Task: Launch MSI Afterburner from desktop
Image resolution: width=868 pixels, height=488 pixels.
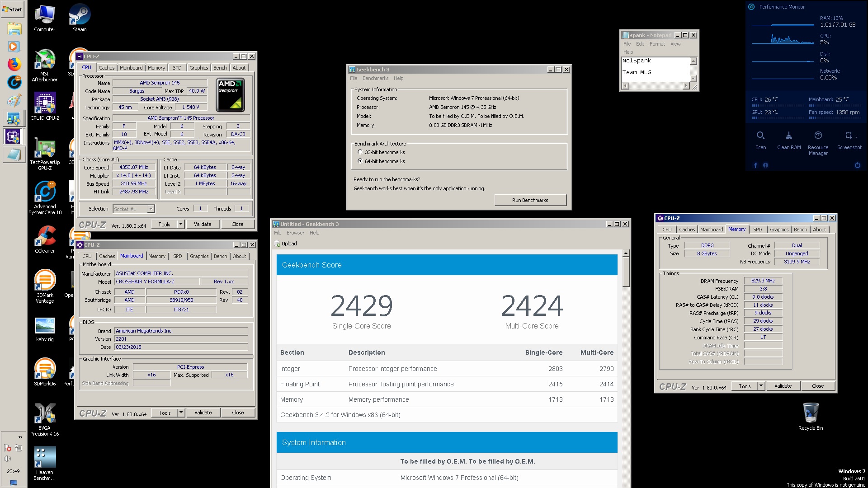Action: pos(45,66)
